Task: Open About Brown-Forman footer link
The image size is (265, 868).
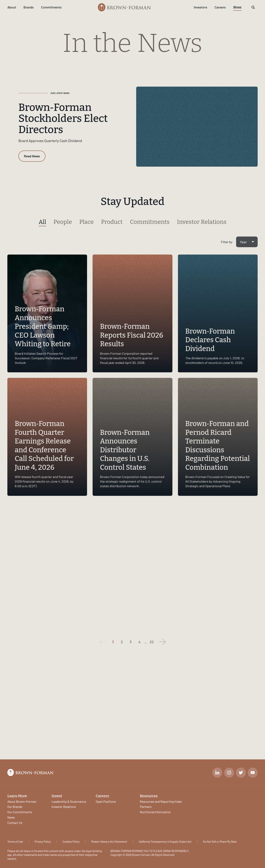Action: click(x=22, y=802)
